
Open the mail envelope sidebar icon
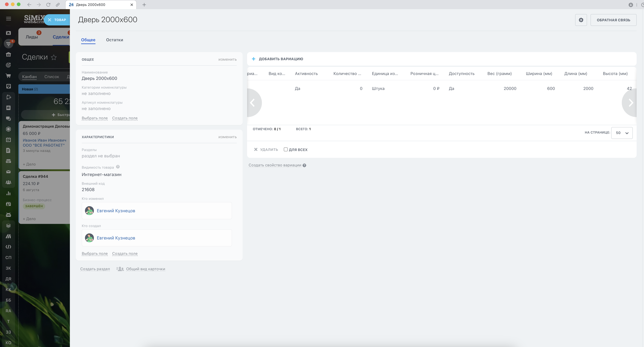pyautogui.click(x=8, y=172)
